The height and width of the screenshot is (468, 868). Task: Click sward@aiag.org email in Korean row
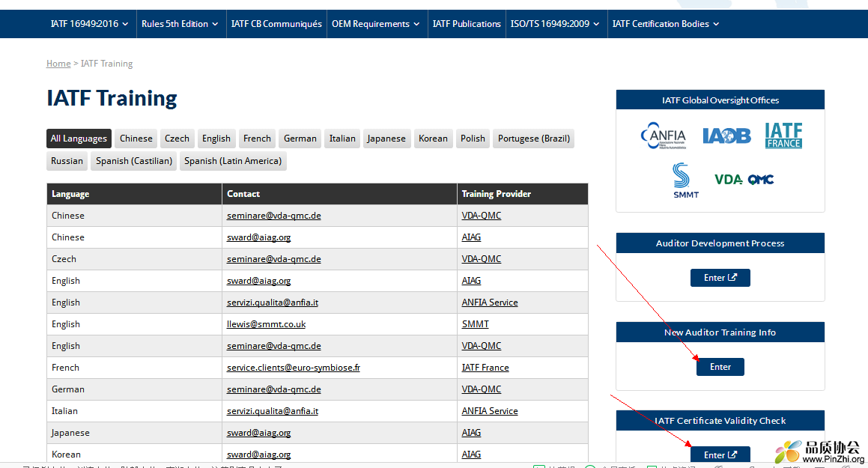pyautogui.click(x=258, y=455)
